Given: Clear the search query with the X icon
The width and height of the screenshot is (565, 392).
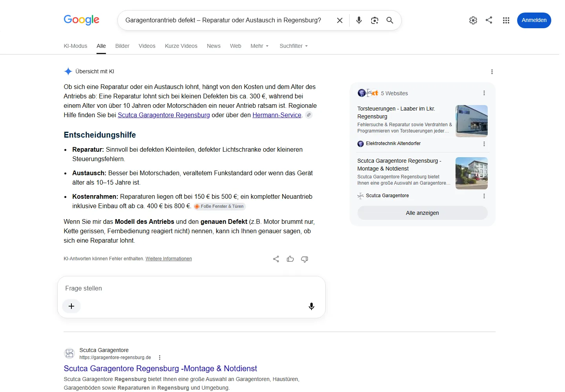Looking at the screenshot, I should [340, 20].
